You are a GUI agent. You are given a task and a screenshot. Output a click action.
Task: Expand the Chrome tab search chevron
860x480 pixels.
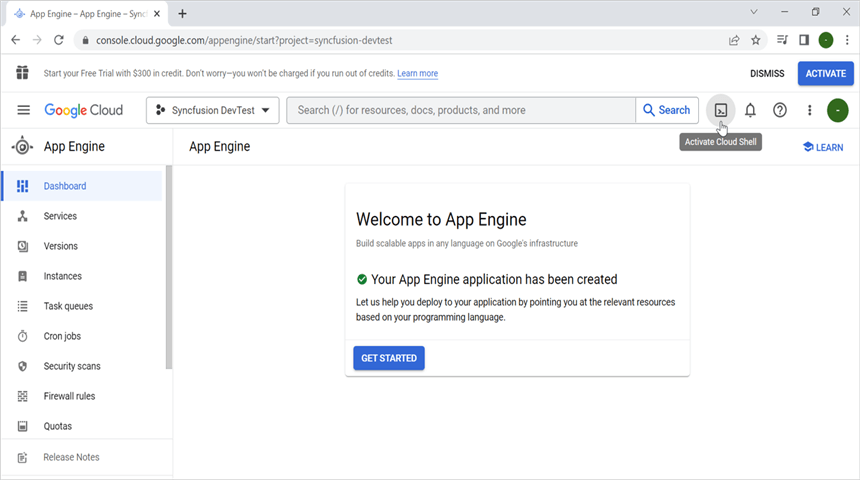pos(753,13)
